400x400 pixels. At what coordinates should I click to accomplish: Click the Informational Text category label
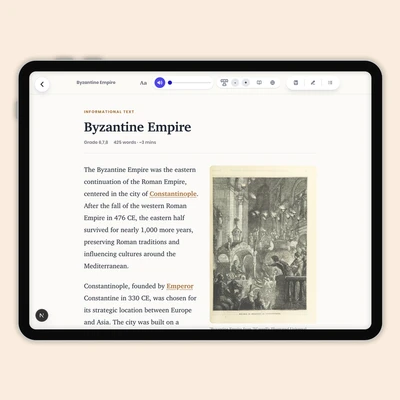(109, 112)
